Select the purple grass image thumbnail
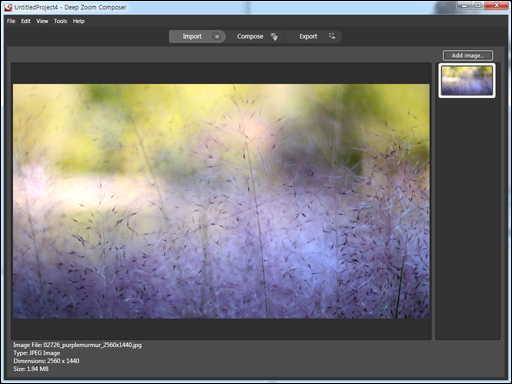The width and height of the screenshot is (512, 384). coord(467,80)
